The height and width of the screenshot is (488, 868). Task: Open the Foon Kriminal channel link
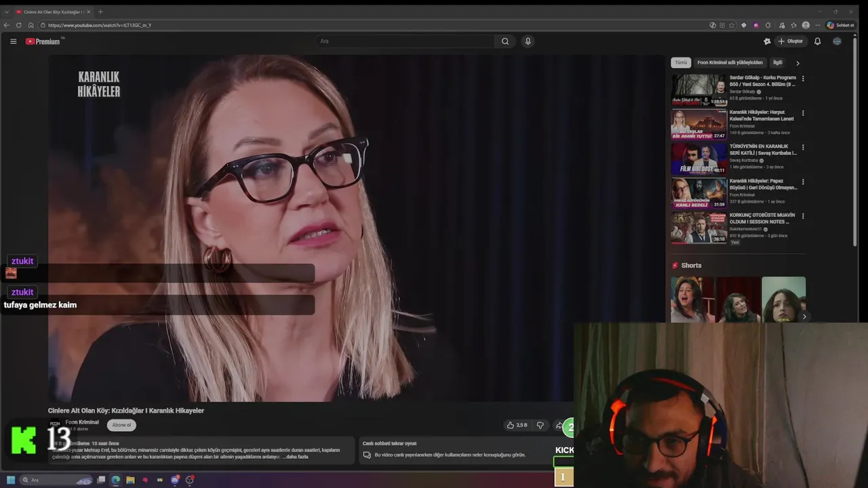(x=82, y=422)
